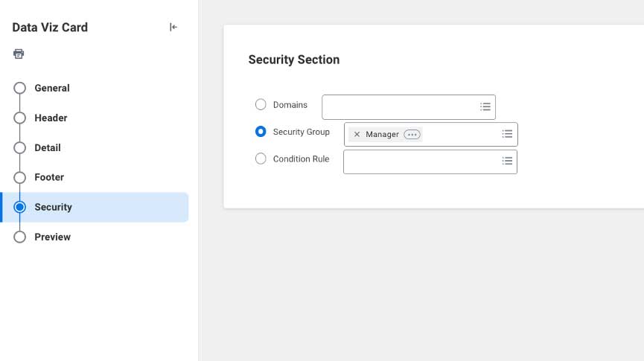The width and height of the screenshot is (644, 361).
Task: Select the Security step
Action: [x=95, y=207]
